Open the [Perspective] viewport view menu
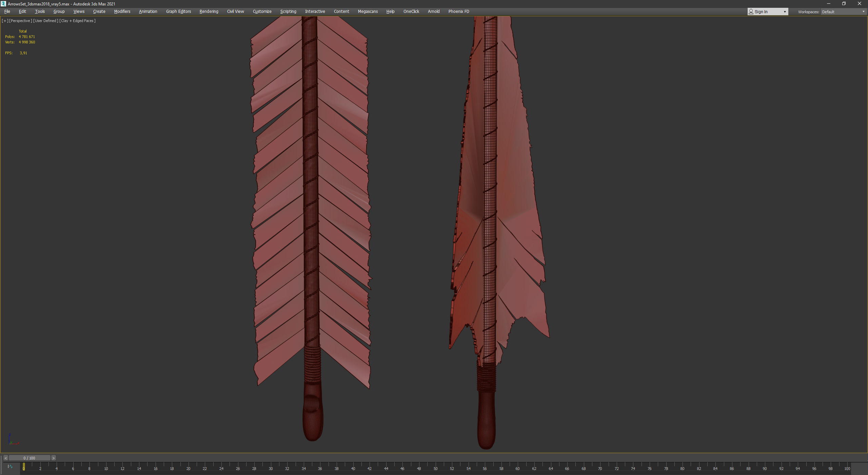Viewport: 868px width, 475px height. 20,21
